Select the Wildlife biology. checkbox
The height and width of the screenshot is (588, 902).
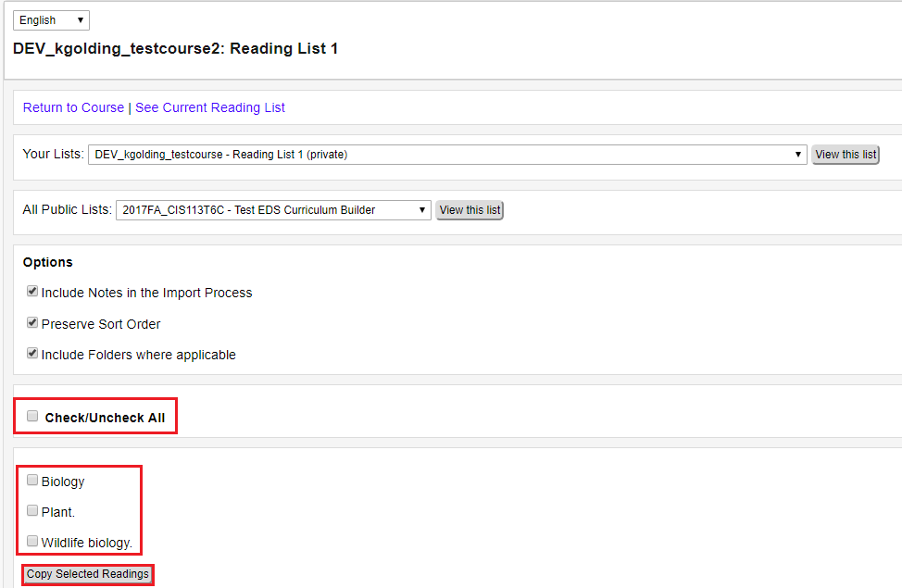click(32, 541)
